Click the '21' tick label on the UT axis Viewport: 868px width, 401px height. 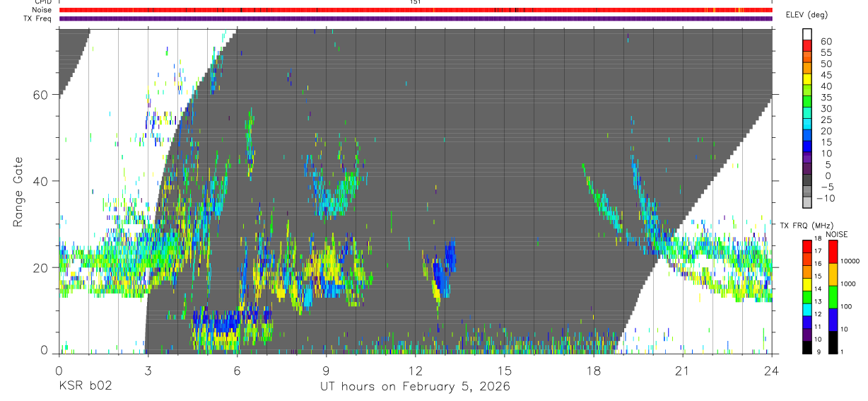click(682, 370)
